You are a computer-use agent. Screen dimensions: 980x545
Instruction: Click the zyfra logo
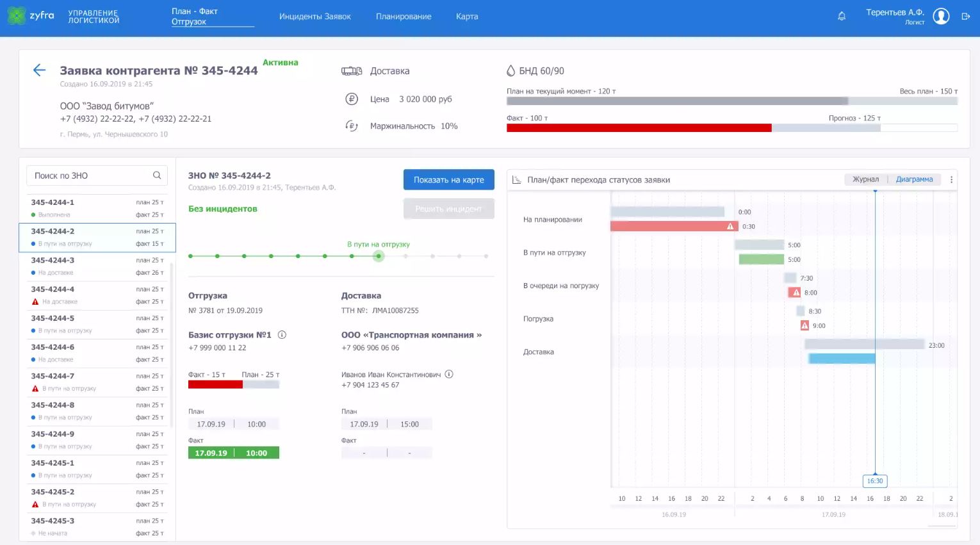tap(31, 15)
